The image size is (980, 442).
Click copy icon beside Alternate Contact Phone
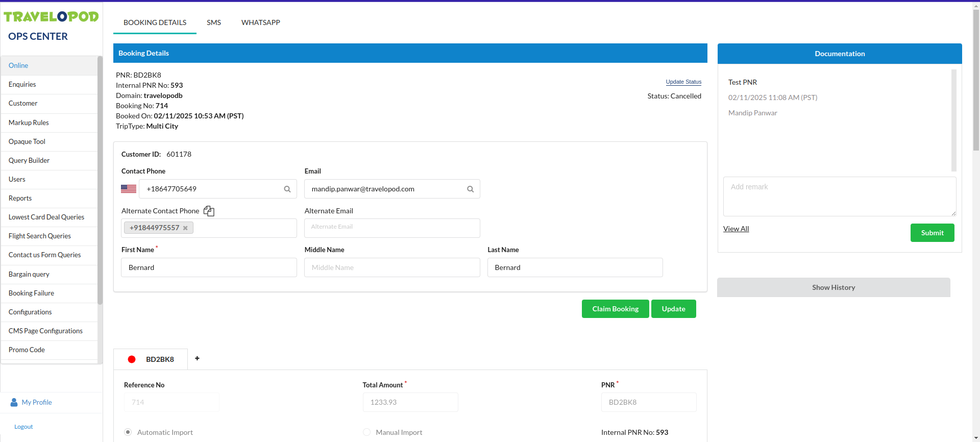209,211
